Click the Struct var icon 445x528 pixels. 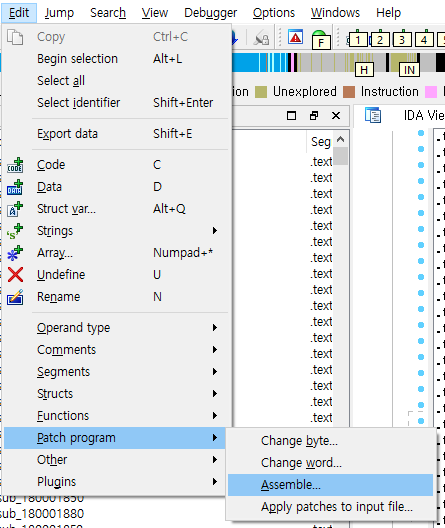(15, 209)
